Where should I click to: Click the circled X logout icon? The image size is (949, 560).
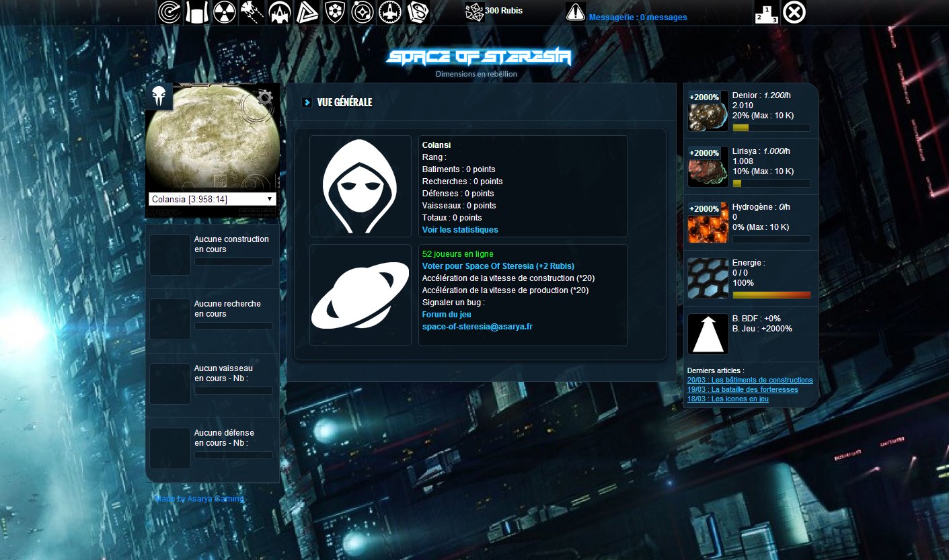[x=794, y=12]
